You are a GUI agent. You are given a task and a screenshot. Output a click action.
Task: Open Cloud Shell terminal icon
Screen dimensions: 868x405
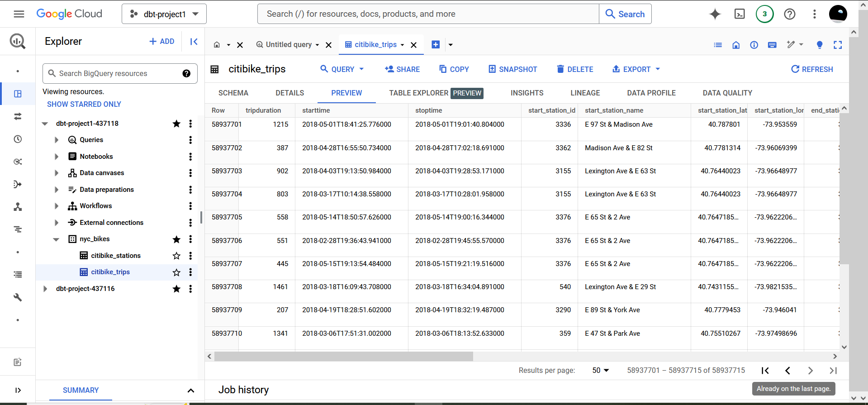740,14
